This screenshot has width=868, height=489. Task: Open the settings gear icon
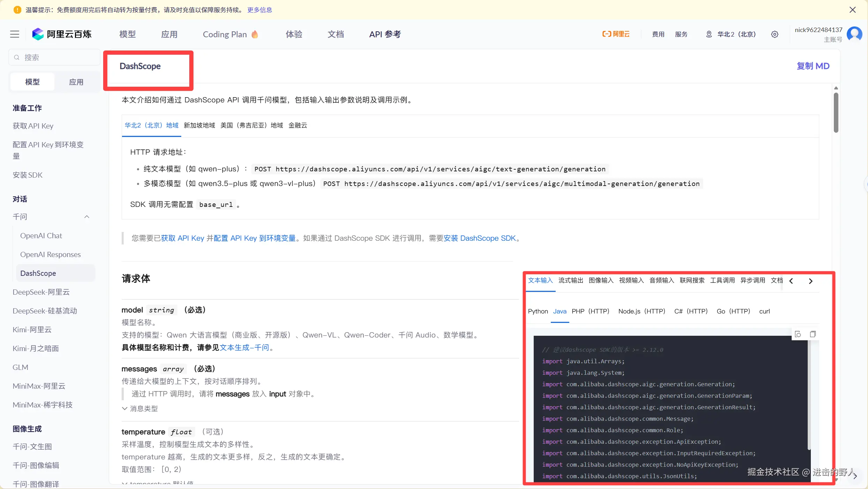[x=775, y=34]
